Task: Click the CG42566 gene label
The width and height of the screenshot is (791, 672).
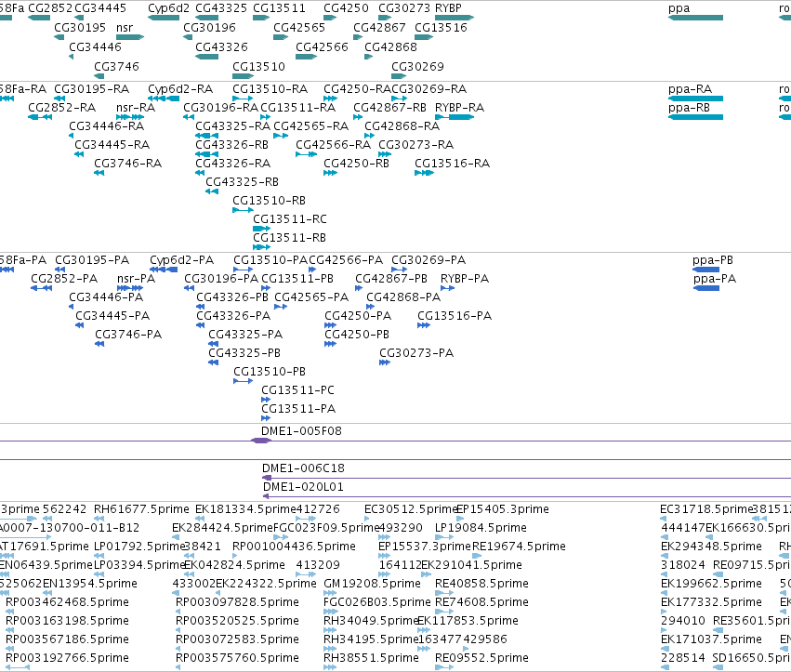Action: click(x=322, y=46)
